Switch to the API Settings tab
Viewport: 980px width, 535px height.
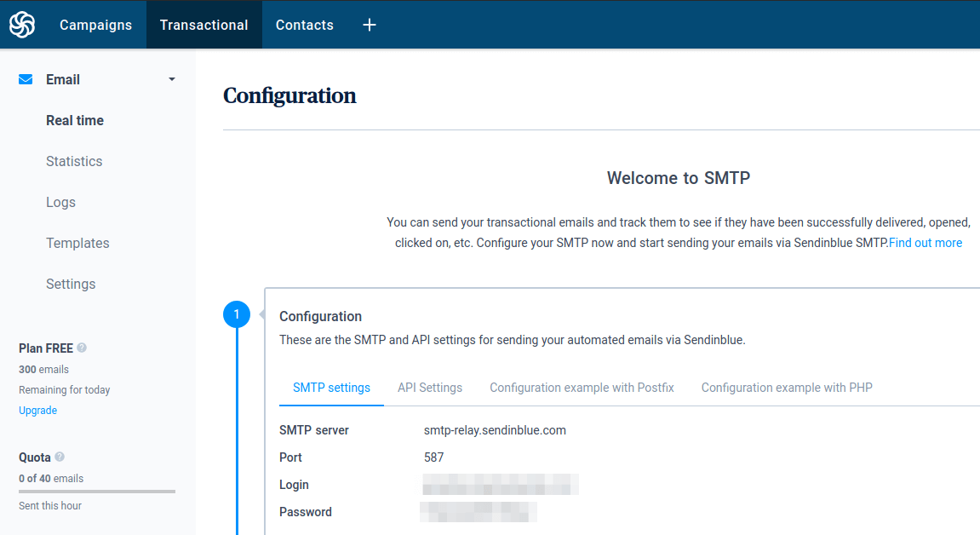(x=430, y=388)
